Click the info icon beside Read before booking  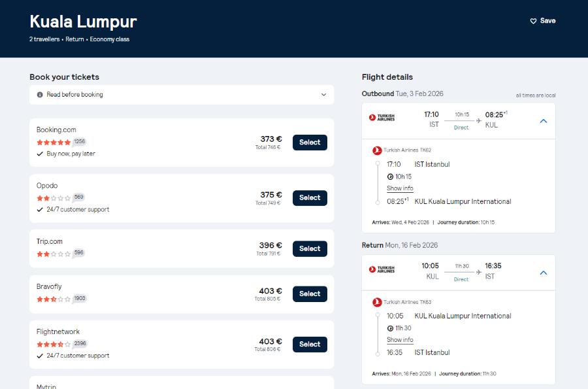[x=40, y=95]
